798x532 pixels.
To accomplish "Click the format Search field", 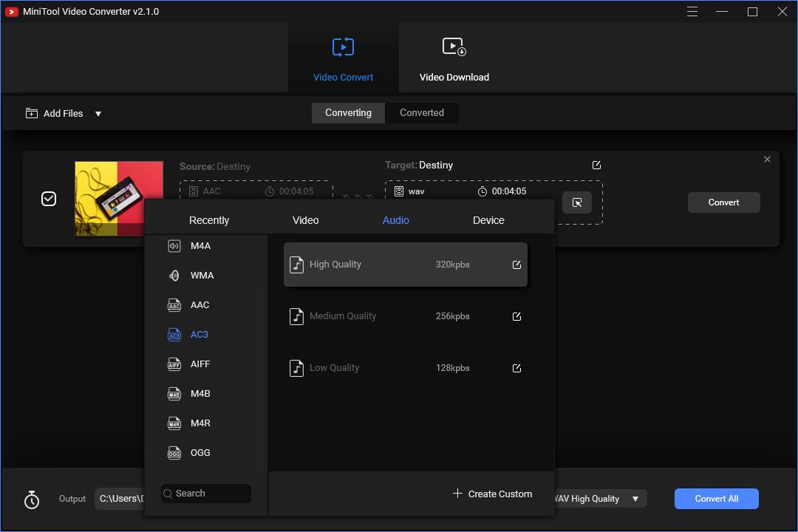I will tap(206, 494).
